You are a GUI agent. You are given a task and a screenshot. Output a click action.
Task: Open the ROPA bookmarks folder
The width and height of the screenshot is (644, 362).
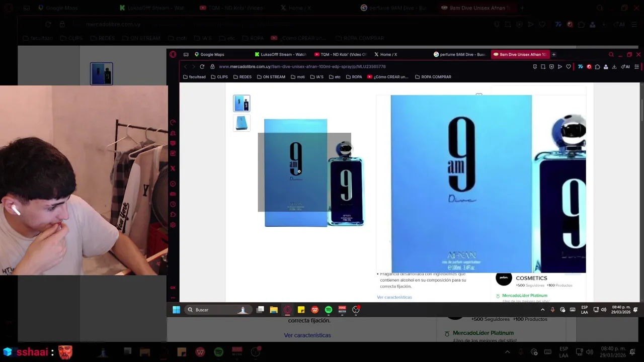[x=354, y=77]
